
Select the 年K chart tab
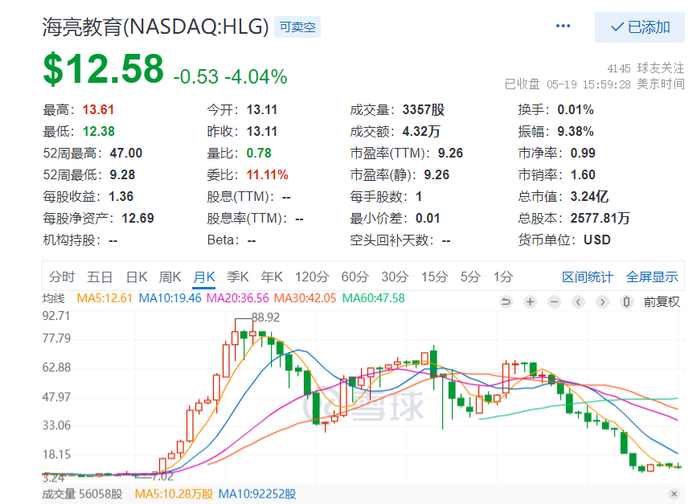pos(271,277)
